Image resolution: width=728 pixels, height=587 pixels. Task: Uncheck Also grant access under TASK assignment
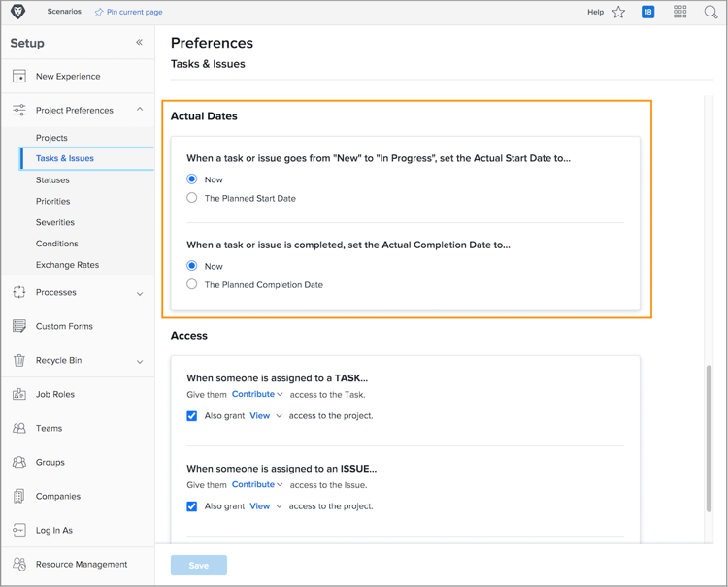coord(192,415)
